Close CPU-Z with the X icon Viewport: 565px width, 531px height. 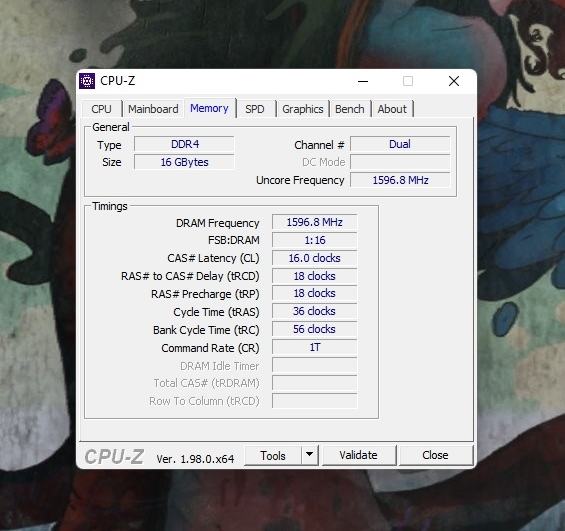pyautogui.click(x=454, y=81)
